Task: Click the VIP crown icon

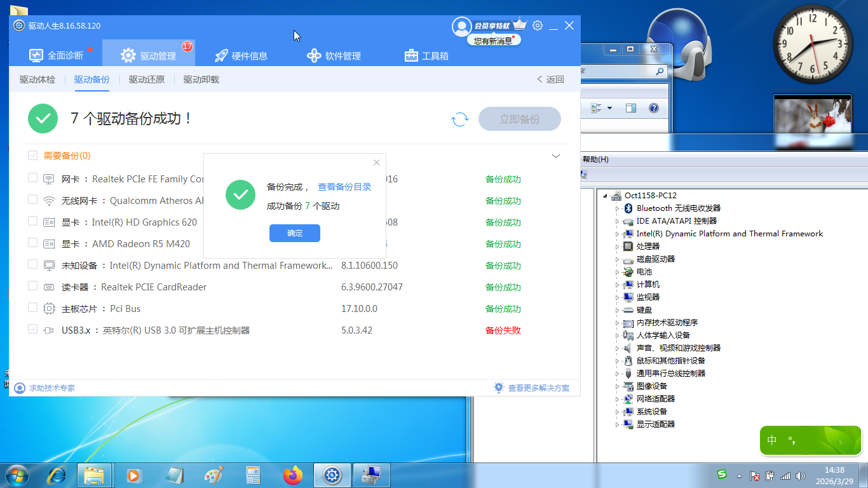Action: pos(520,25)
